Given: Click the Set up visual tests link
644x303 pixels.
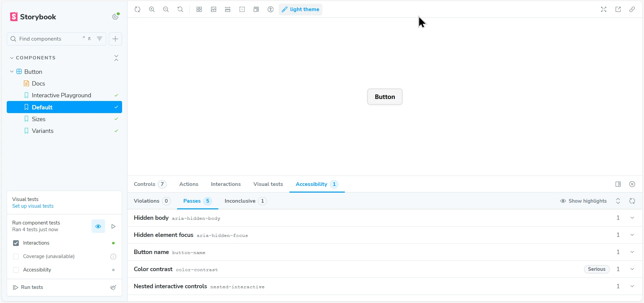Looking at the screenshot, I should 33,206.
